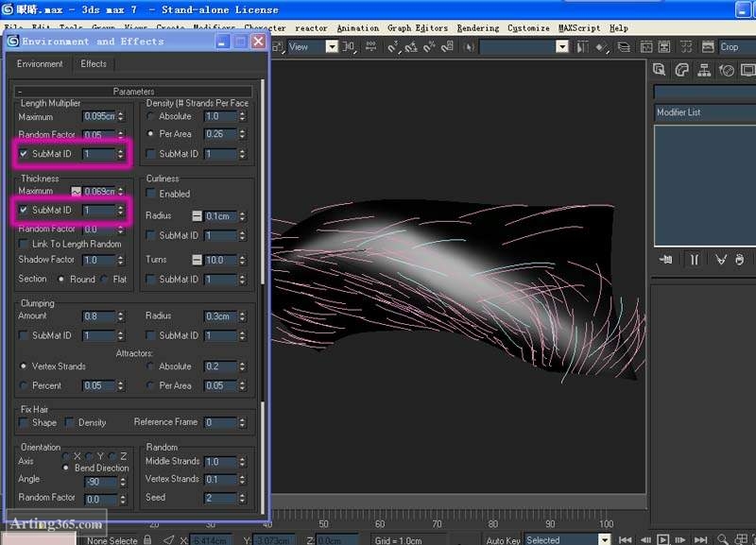Select Absolute density radio button
756x545 pixels.
[150, 116]
